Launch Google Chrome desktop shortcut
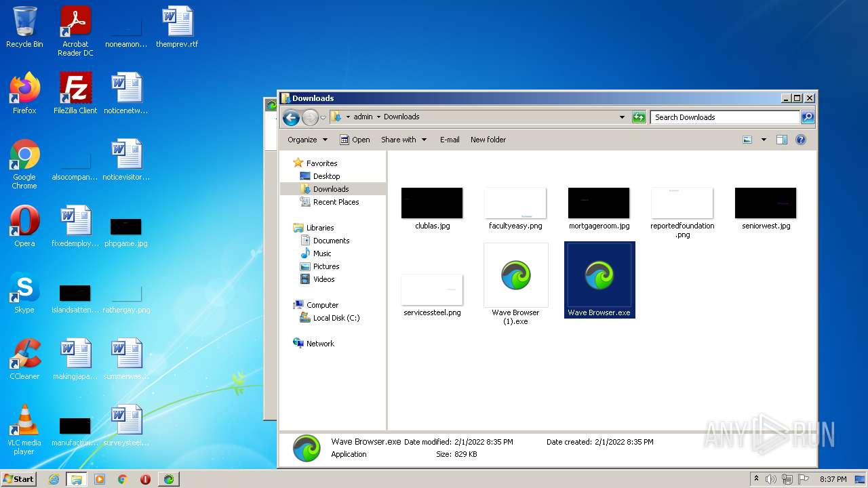Viewport: 868px width, 488px height. pyautogui.click(x=24, y=164)
